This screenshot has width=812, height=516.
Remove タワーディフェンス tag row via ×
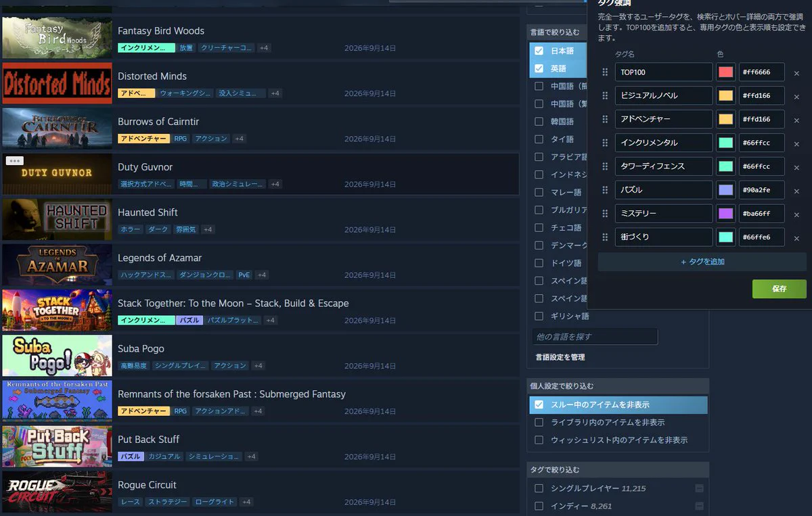coord(796,167)
